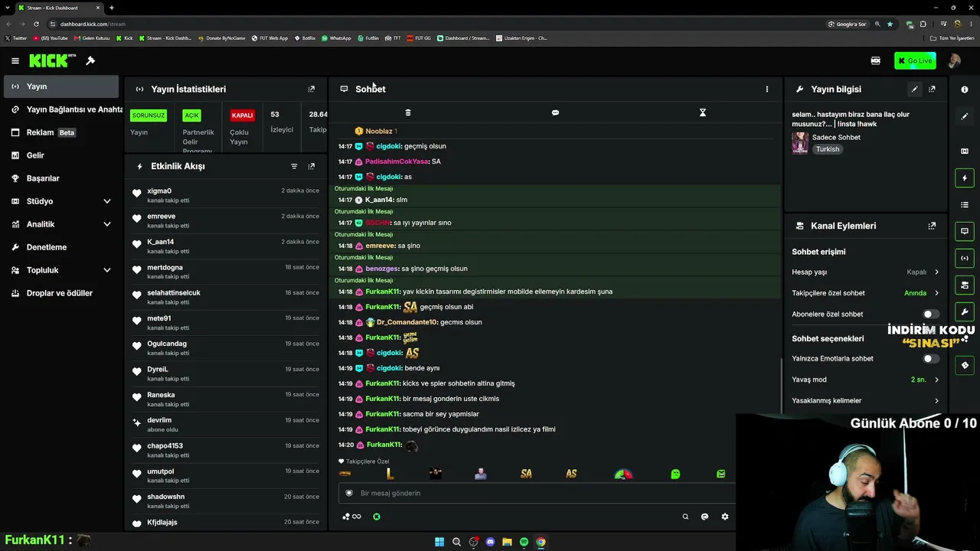
Task: Pop out the Yayın İstatistikleri panel
Action: click(x=312, y=89)
